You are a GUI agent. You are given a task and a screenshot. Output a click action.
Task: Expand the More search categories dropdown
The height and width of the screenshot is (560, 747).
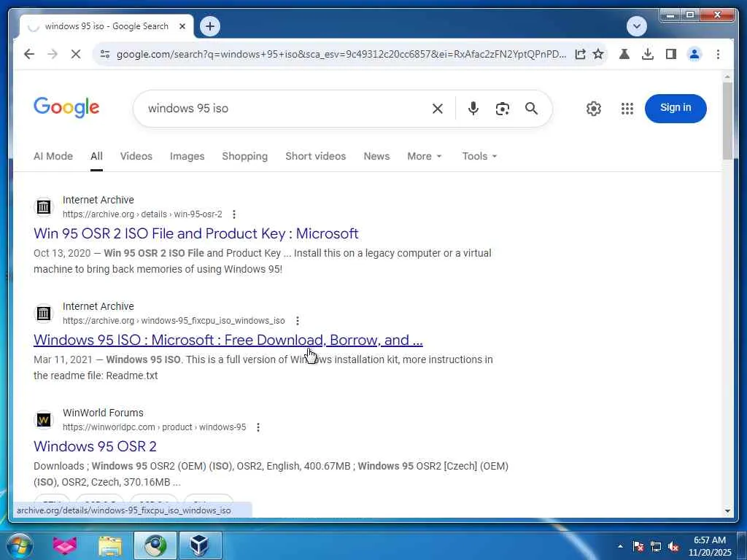(425, 156)
